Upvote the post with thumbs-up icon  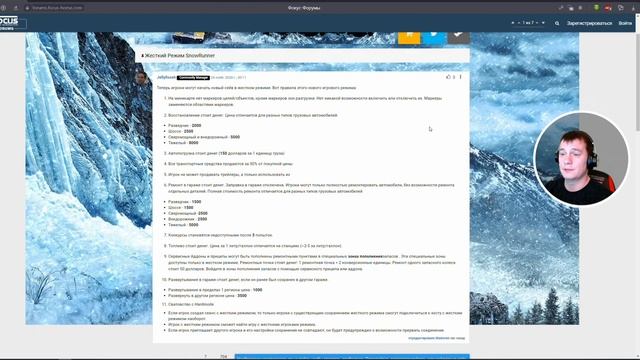pyautogui.click(x=449, y=77)
